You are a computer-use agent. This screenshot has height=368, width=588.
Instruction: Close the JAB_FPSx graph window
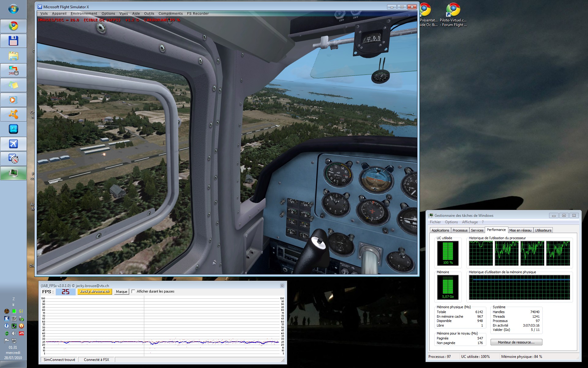click(282, 286)
